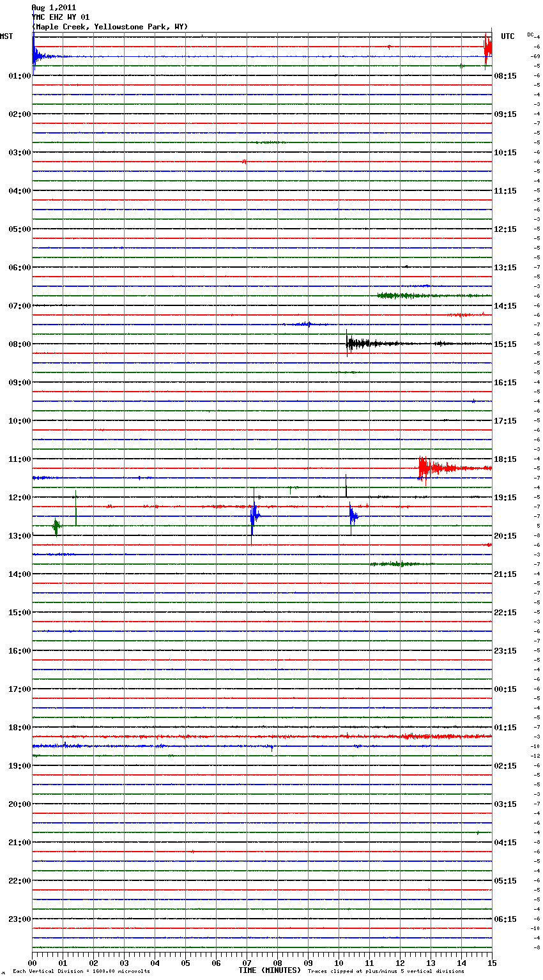Click the "UTC" timezone label

[x=508, y=36]
